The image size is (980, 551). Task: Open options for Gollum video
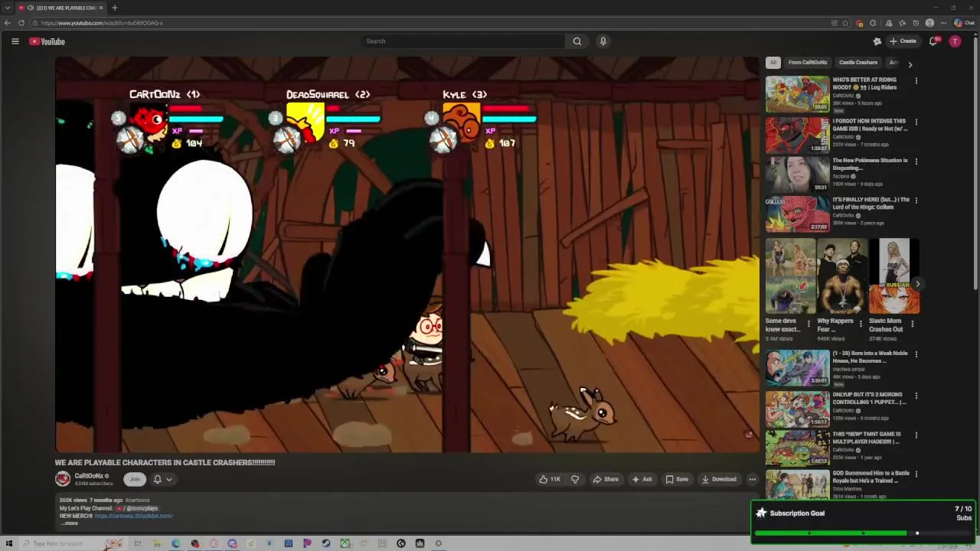pos(916,201)
